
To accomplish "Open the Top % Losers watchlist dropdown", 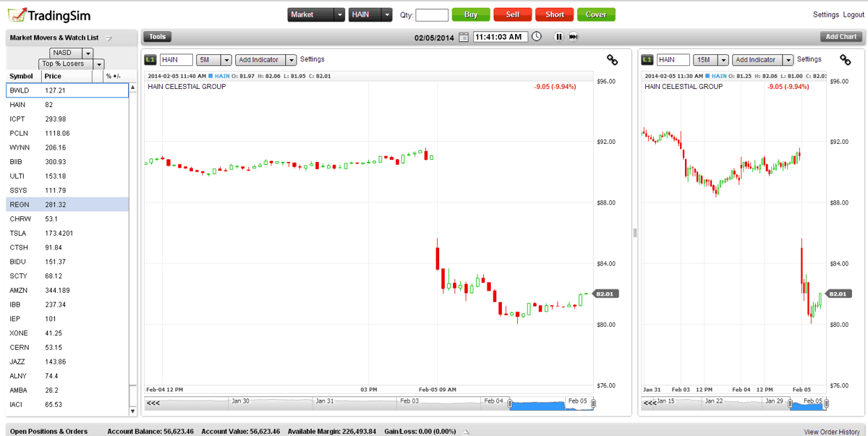I will 99,64.
